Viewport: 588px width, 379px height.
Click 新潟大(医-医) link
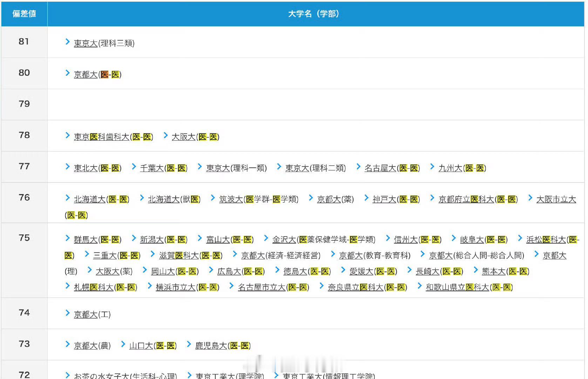point(164,240)
